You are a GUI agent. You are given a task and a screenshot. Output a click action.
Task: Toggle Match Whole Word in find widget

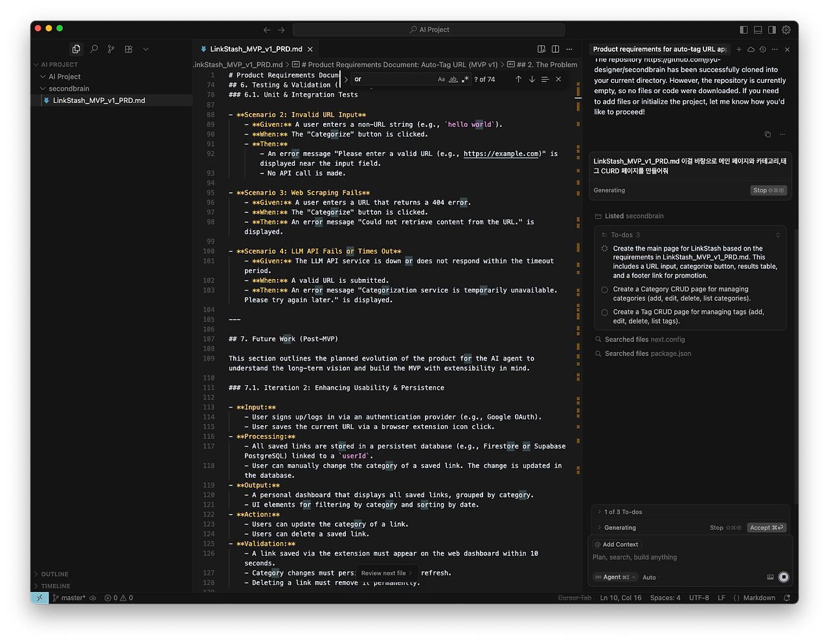(x=453, y=80)
